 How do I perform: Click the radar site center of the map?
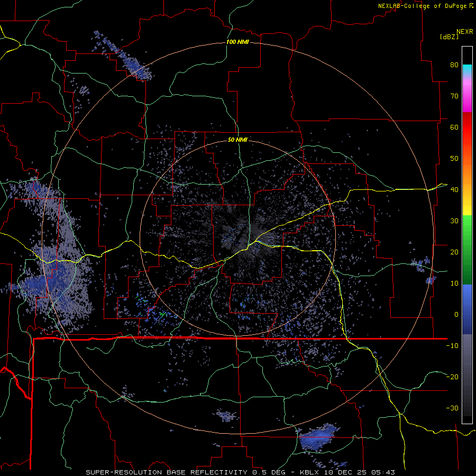[237, 237]
